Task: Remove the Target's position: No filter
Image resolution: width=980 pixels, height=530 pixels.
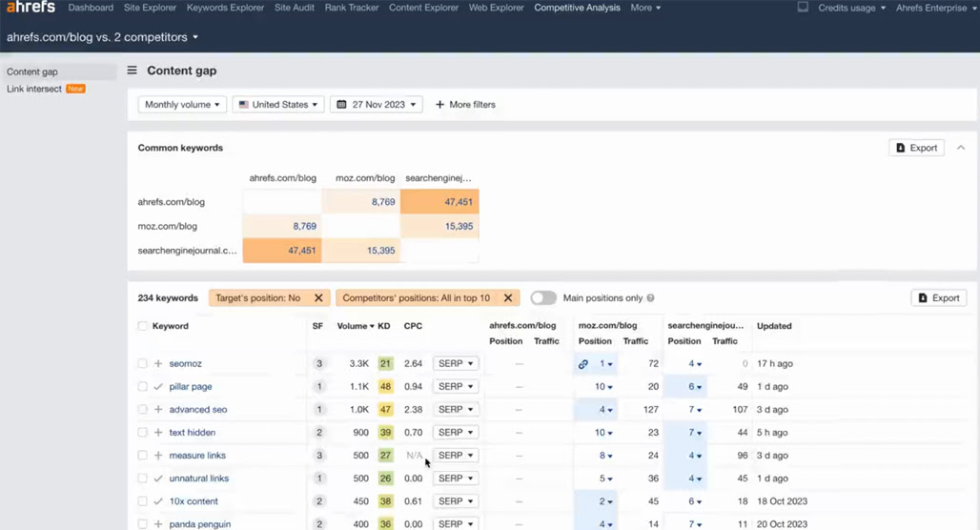Action: point(318,298)
